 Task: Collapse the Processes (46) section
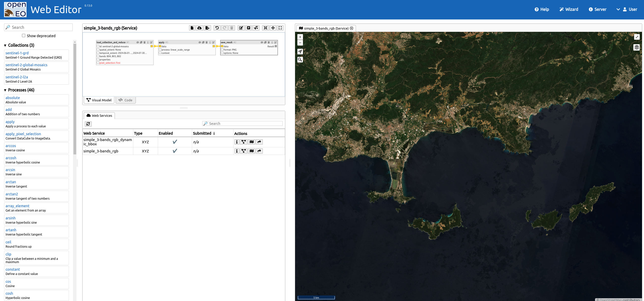tap(19, 90)
